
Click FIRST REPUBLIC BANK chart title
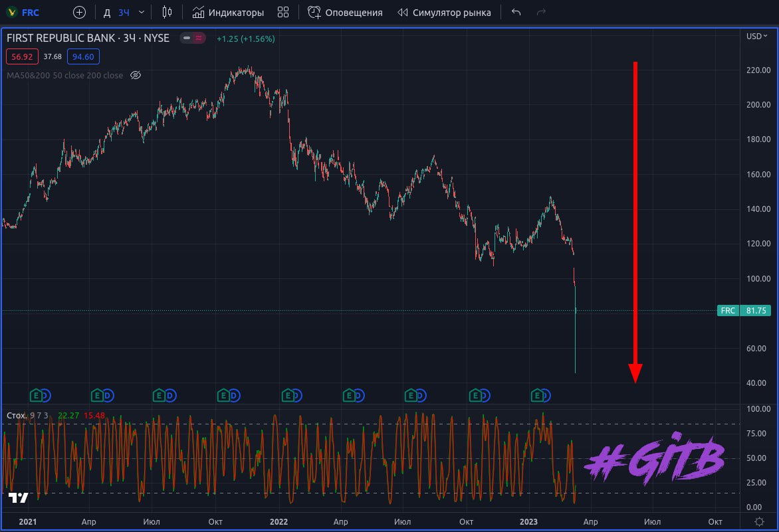click(x=88, y=39)
